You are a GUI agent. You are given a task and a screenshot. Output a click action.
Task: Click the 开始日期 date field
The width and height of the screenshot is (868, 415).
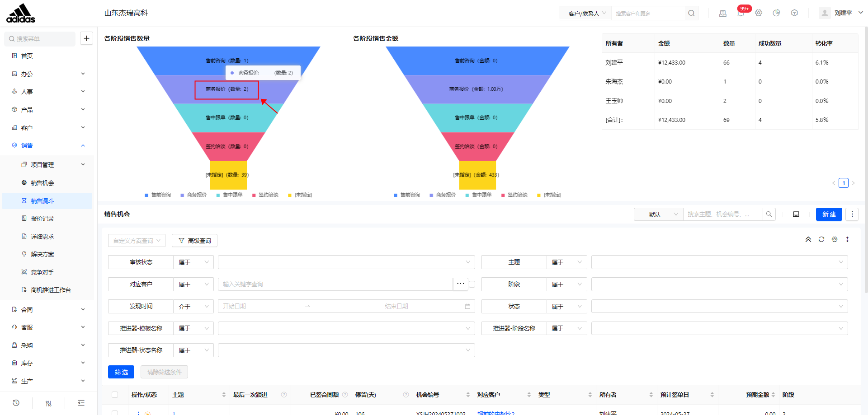(260, 306)
